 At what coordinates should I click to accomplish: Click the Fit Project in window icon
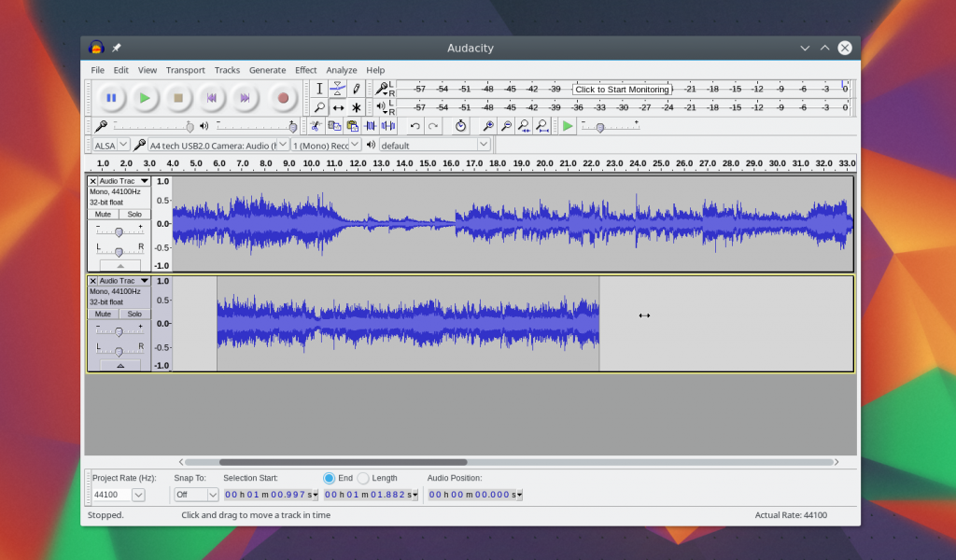(542, 126)
